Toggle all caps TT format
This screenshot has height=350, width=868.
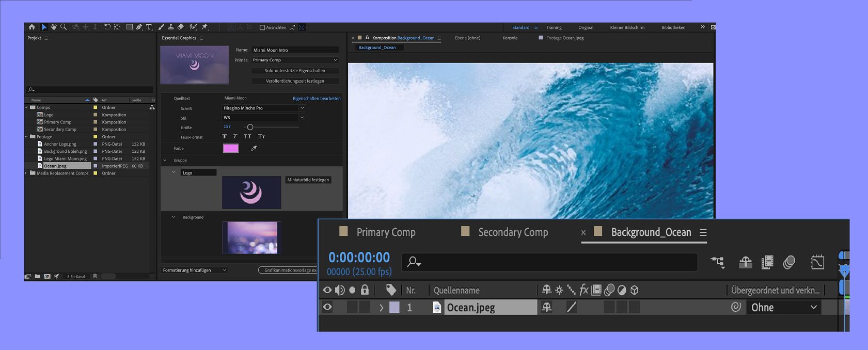[248, 137]
